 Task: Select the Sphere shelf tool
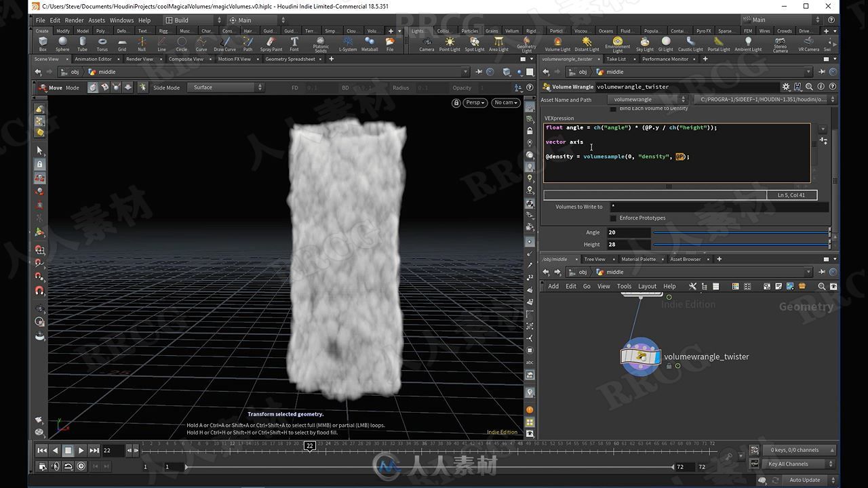[x=62, y=44]
